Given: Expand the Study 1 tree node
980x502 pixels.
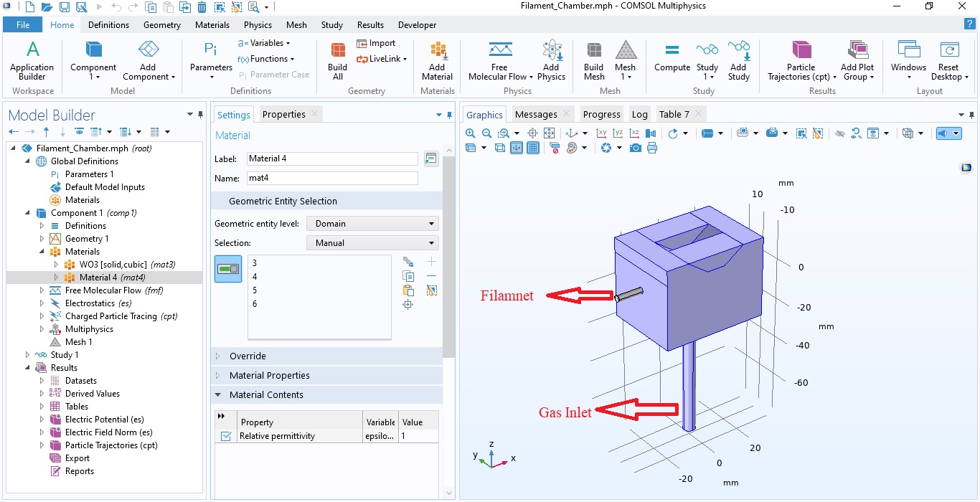Looking at the screenshot, I should (28, 355).
